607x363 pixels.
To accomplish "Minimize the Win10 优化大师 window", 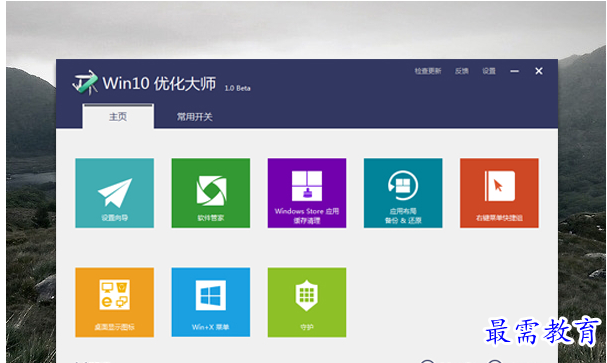I will point(514,71).
